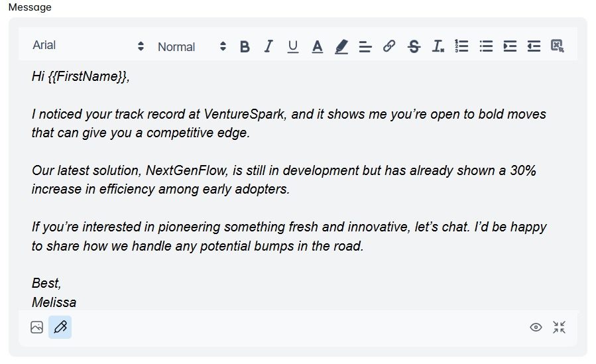Increase indent of the paragraph
596x364 pixels.
510,46
